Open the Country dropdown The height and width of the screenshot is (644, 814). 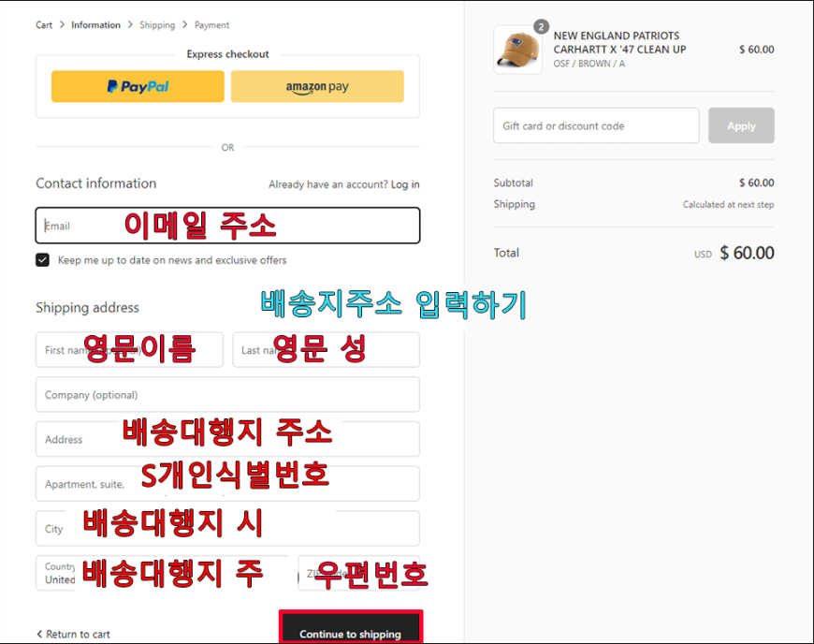coord(96,573)
